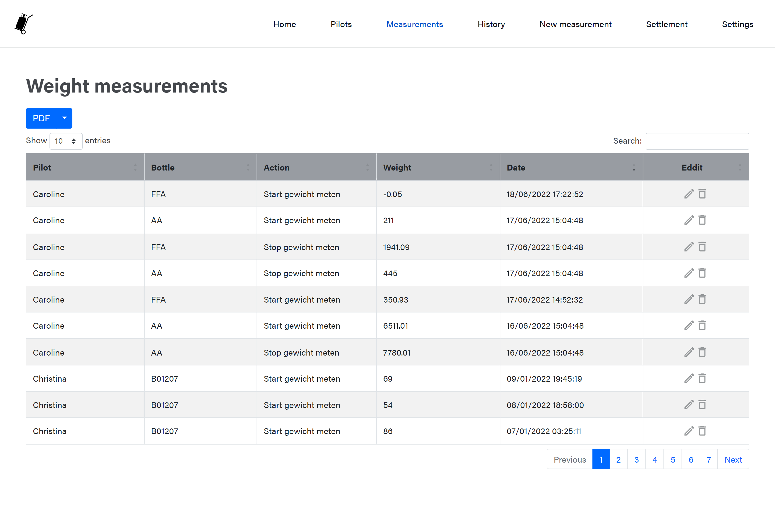Delete Christina's measurement with weight 54
This screenshot has width=775, height=532.
click(702, 405)
